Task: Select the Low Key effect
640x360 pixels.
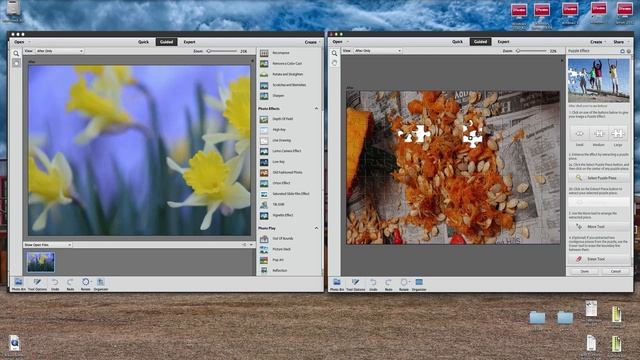Action: [x=278, y=162]
